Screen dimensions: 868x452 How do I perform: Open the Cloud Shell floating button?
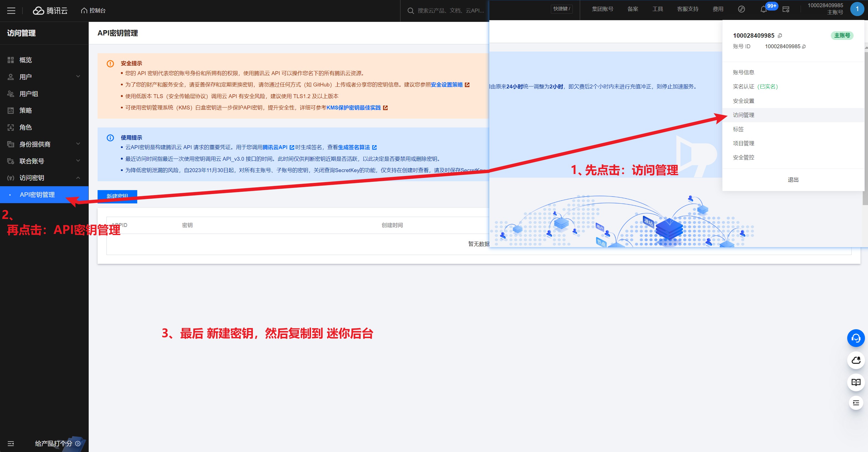(856, 360)
